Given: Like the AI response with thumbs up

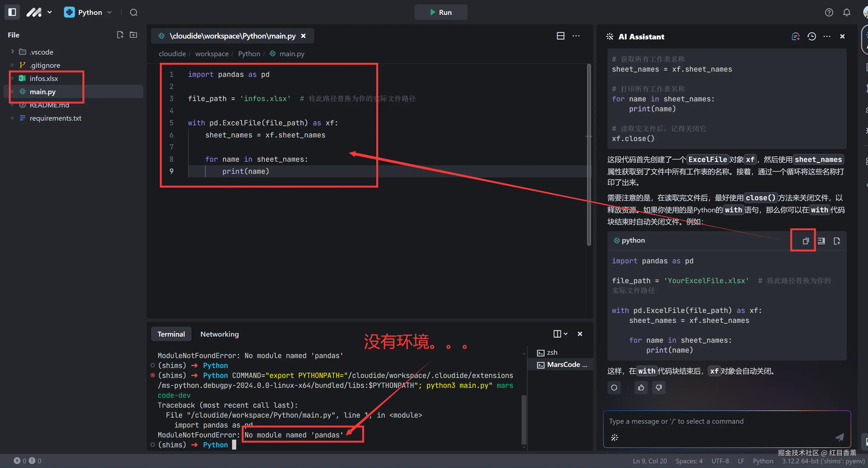Looking at the screenshot, I should (641, 388).
